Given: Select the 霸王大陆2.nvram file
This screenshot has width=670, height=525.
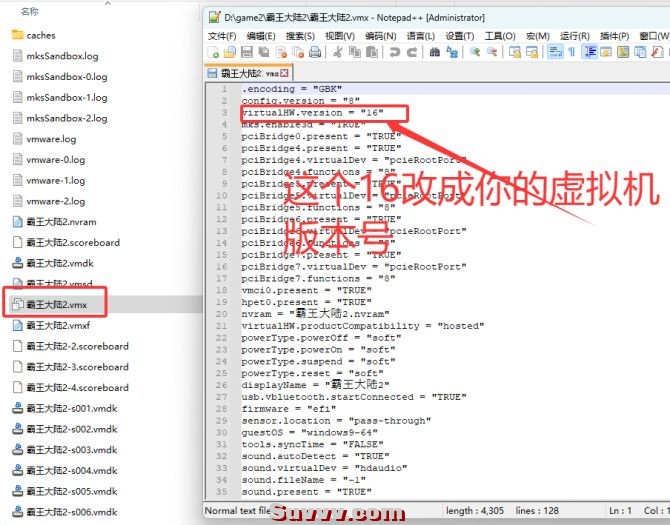Looking at the screenshot, I should (54, 222).
